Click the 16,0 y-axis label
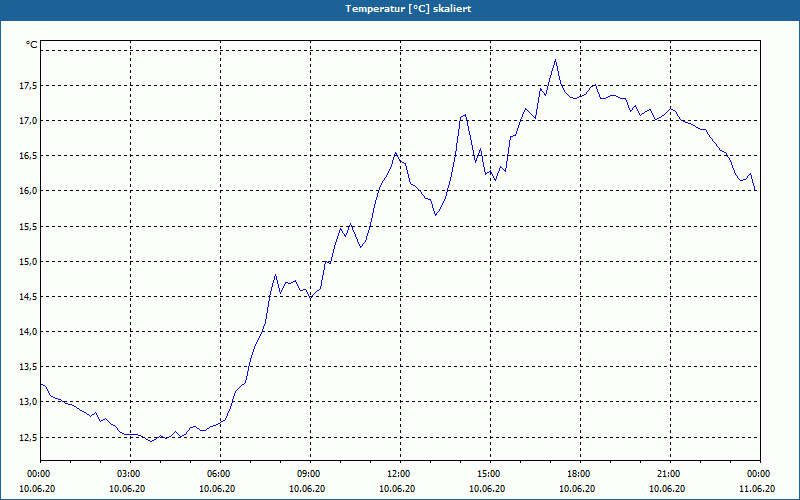 (28, 191)
